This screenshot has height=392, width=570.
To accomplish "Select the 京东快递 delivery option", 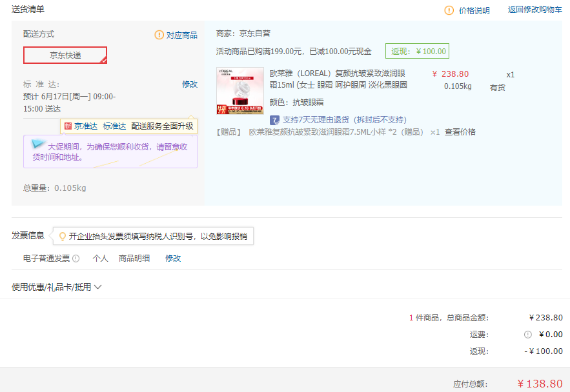I will [65, 55].
